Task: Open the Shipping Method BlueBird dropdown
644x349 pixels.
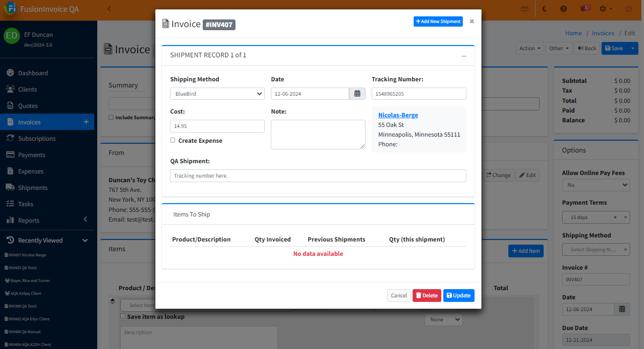Action: pos(217,94)
